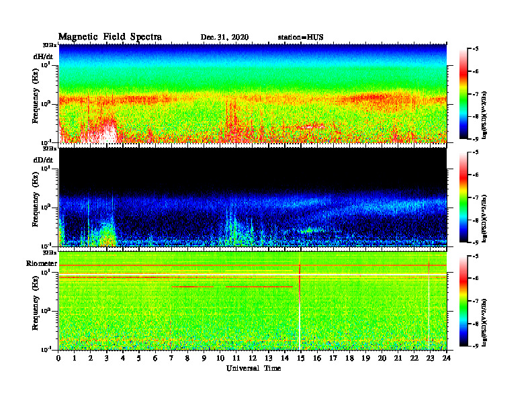Viewport: 532px width, 411px height.
Task: Click the 'station=HUS' label
Action: [x=300, y=38]
